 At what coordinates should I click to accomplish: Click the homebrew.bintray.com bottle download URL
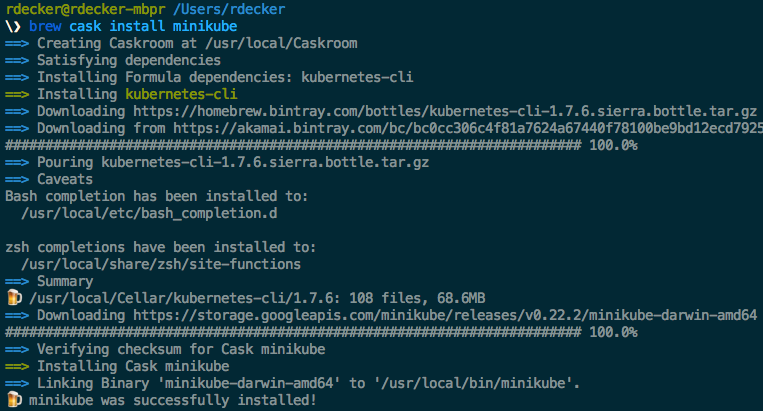tap(445, 111)
